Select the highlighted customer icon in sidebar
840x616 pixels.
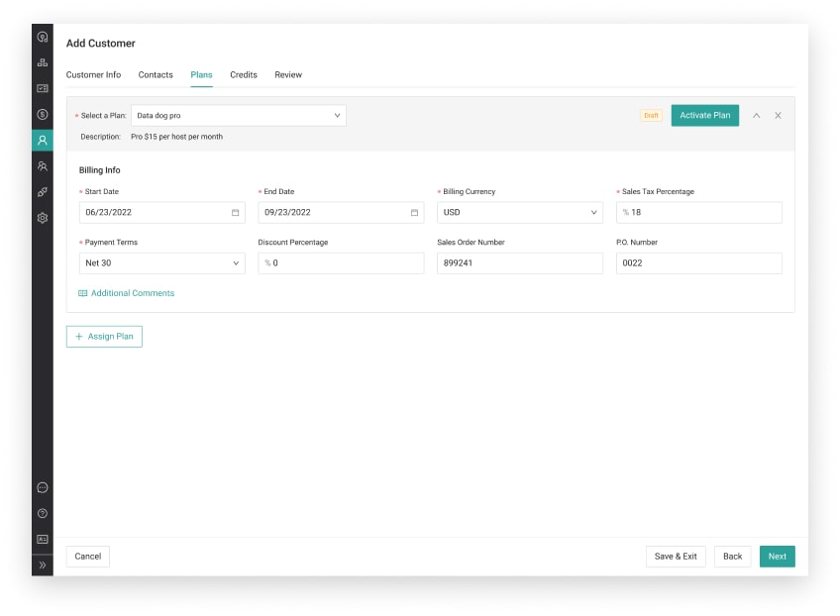[42, 141]
